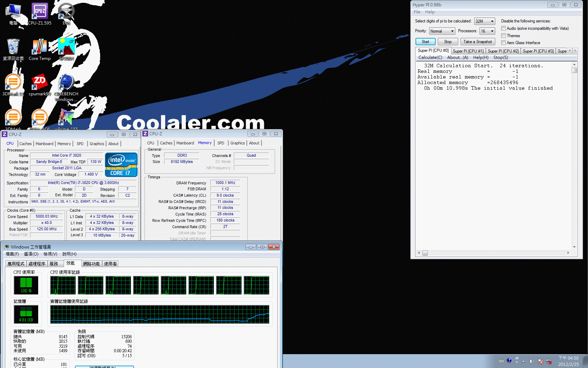
Task: Select the Super PI [CPU #3] tab
Action: click(538, 51)
